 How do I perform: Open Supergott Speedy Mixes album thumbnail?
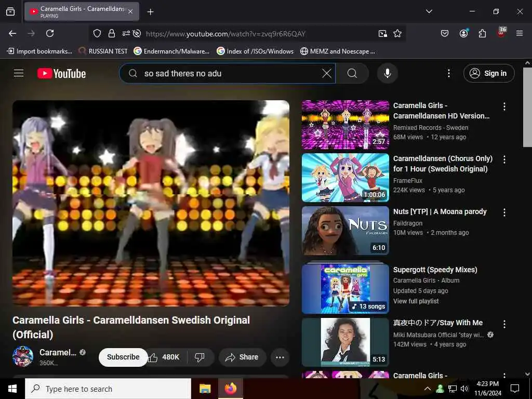[345, 289]
